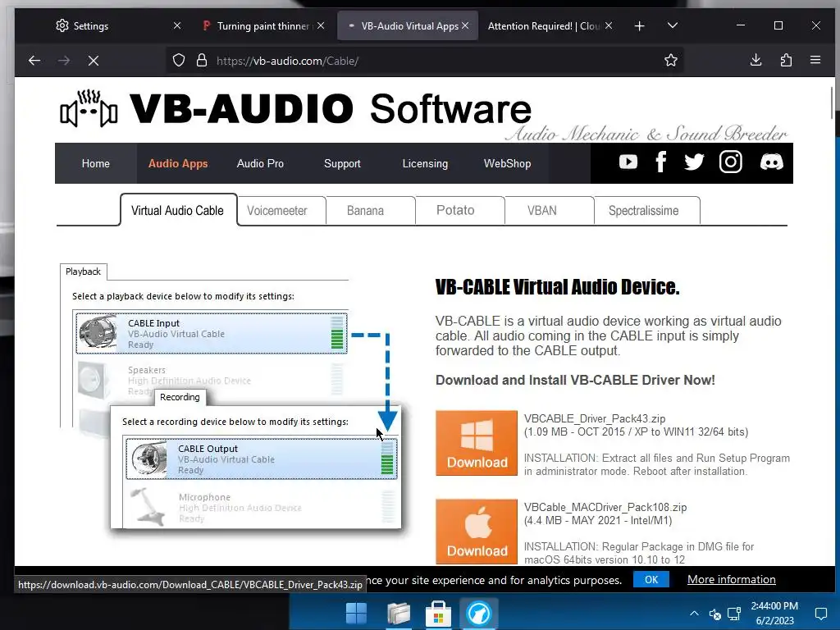Click the padlock site info icon
The width and height of the screenshot is (840, 630).
point(202,61)
